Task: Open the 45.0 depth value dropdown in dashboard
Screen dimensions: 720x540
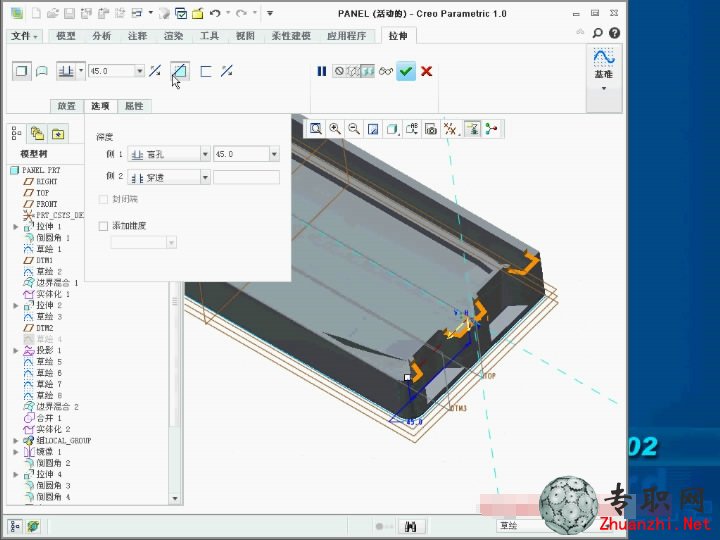Action: 140,71
